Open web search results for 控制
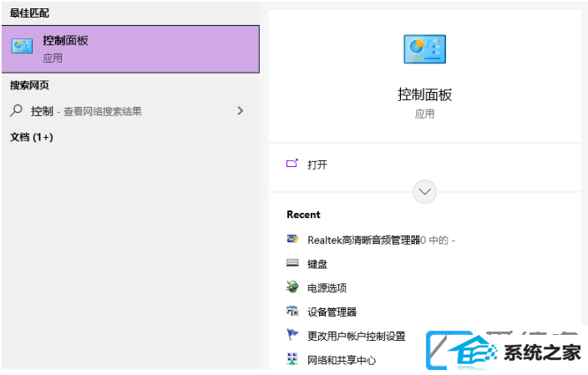Viewport: 588px width, 375px height. pos(128,111)
